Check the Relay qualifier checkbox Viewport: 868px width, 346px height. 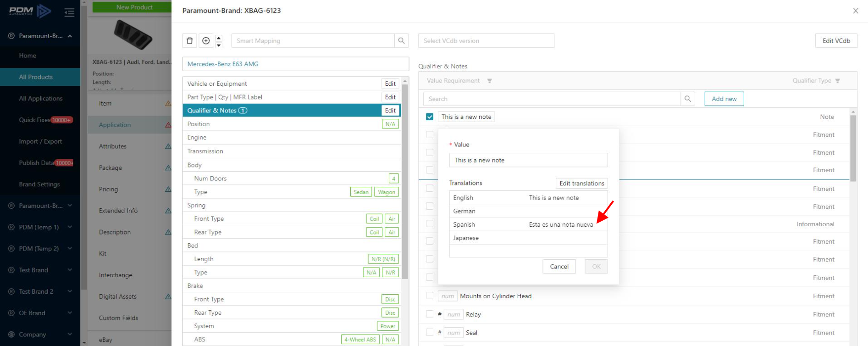430,314
